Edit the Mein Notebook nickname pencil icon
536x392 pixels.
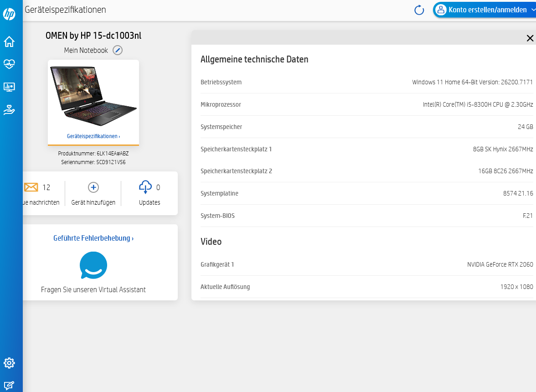pyautogui.click(x=118, y=50)
